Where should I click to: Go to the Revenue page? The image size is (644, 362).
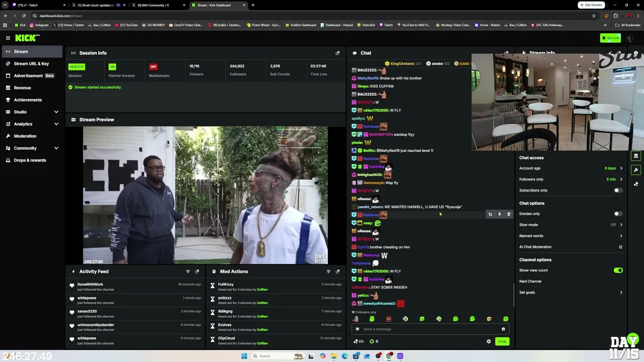[x=31, y=87]
